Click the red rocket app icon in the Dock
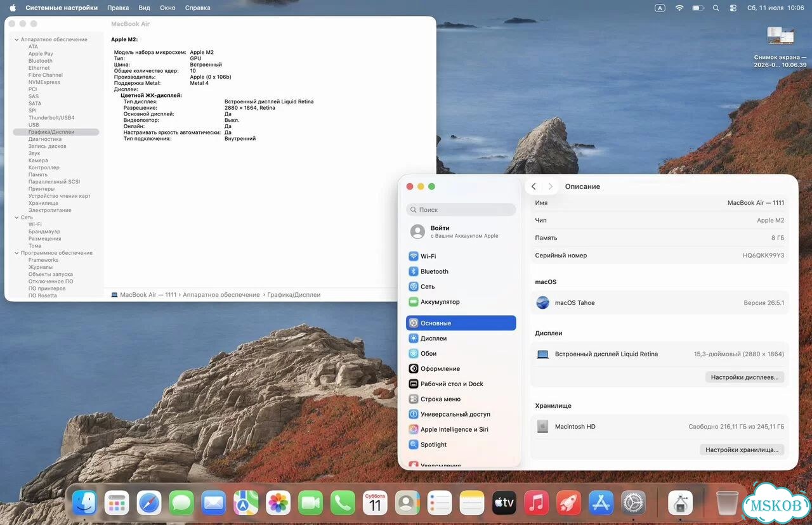This screenshot has width=812, height=525. (x=569, y=503)
